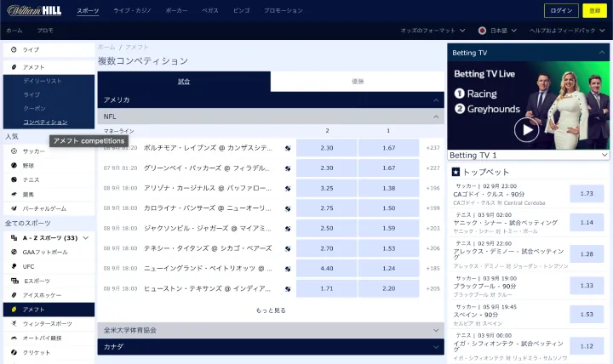Viewport: 613px width, 364px height.
Task: Collapse the アメリカ section
Action: click(x=436, y=100)
